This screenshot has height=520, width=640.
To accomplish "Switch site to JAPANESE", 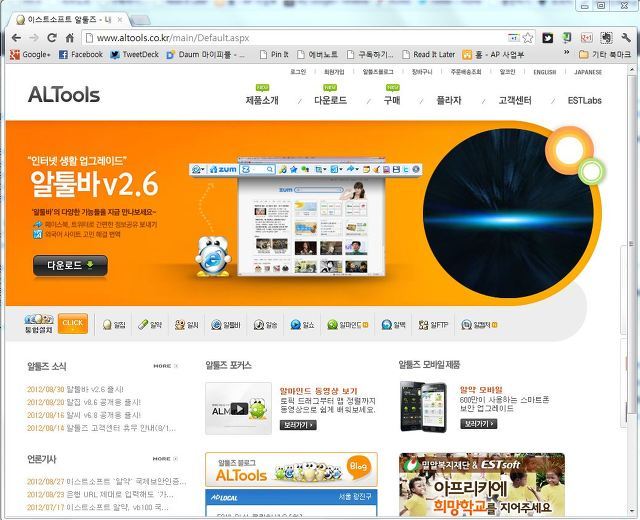I will [588, 72].
